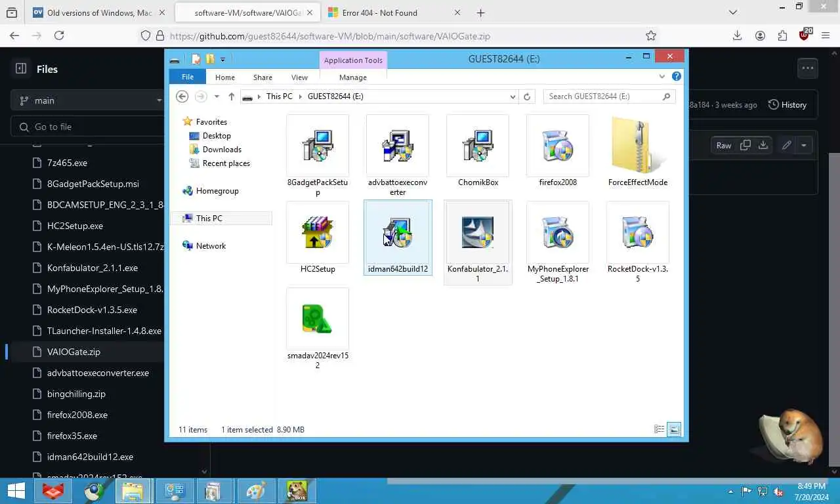
Task: Open recent locations dropdown in Explorer
Action: [217, 96]
